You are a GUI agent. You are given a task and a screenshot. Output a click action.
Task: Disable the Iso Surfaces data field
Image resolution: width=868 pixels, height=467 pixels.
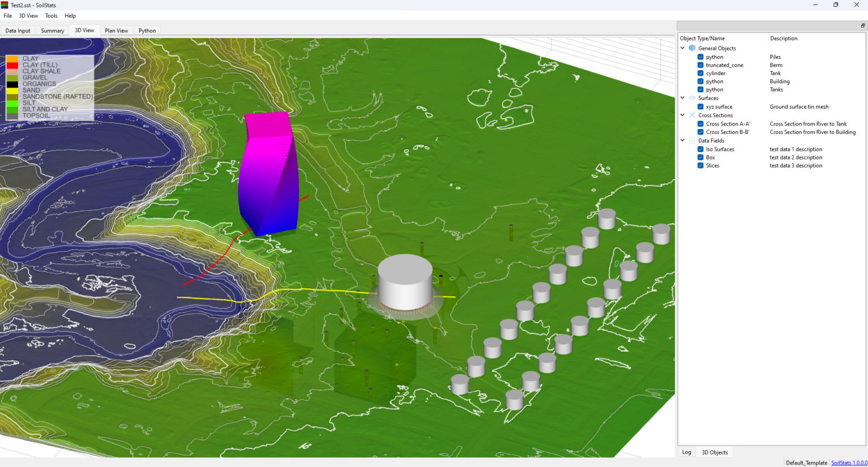pos(700,149)
